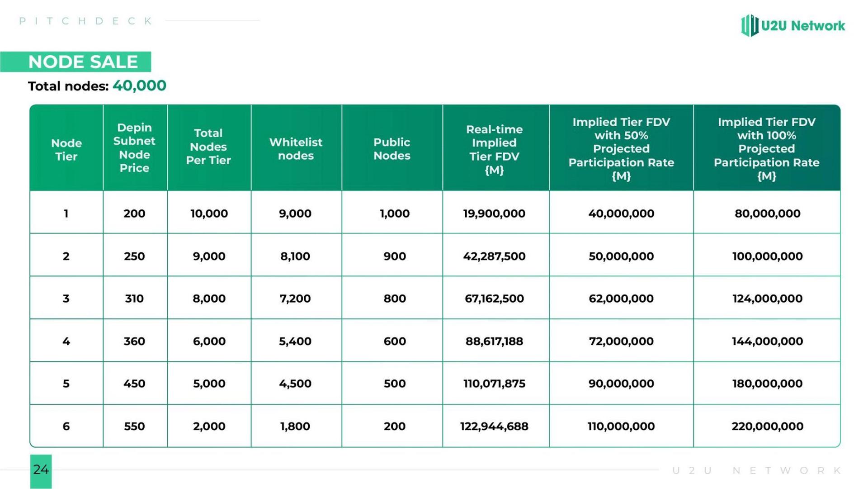
Task: Select the tier 1 price cell 200
Action: coord(135,212)
